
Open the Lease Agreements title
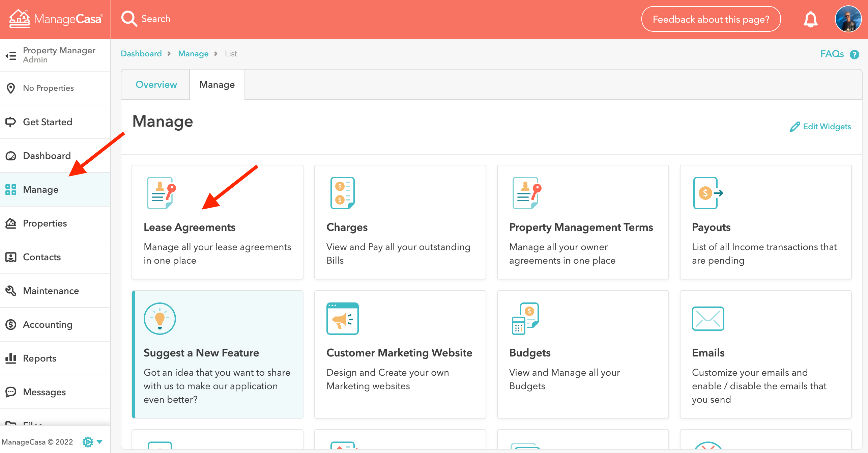coord(190,227)
